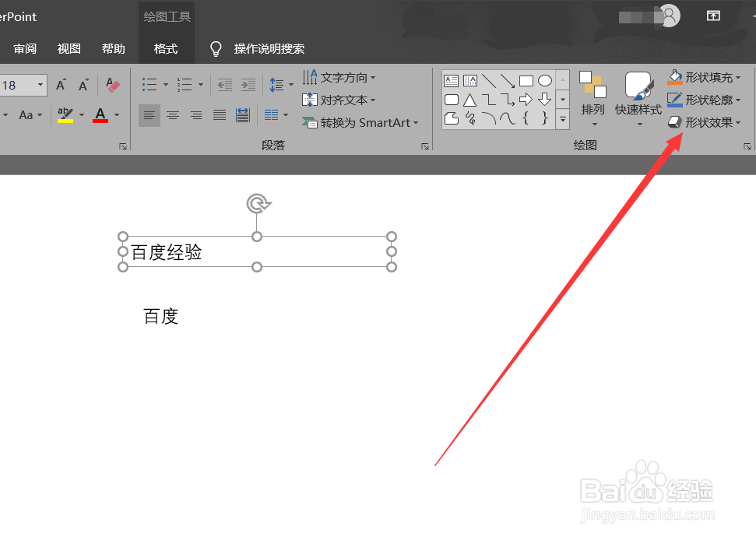The height and width of the screenshot is (541, 756).
Task: Select the arc shape
Action: (x=489, y=118)
